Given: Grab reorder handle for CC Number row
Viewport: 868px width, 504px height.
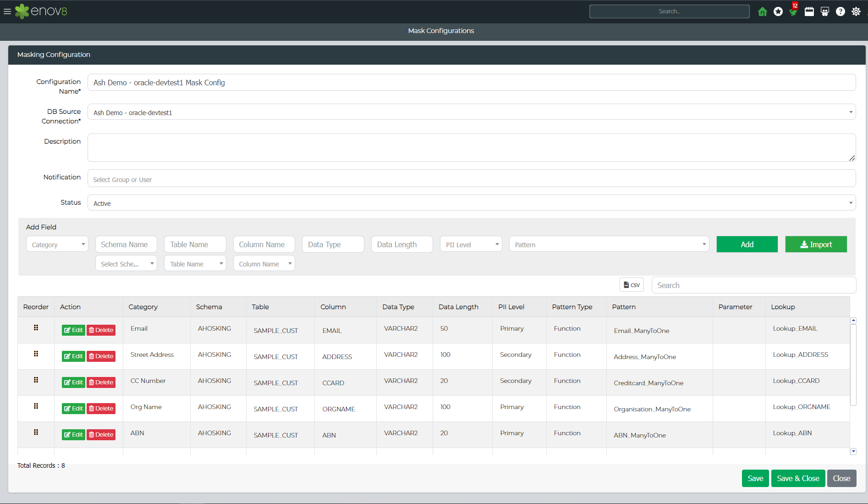Looking at the screenshot, I should [36, 380].
